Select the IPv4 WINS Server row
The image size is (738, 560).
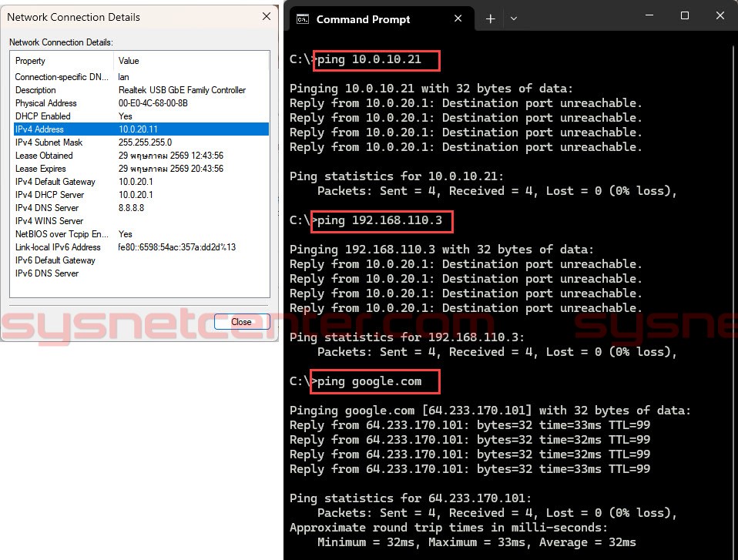(141, 221)
